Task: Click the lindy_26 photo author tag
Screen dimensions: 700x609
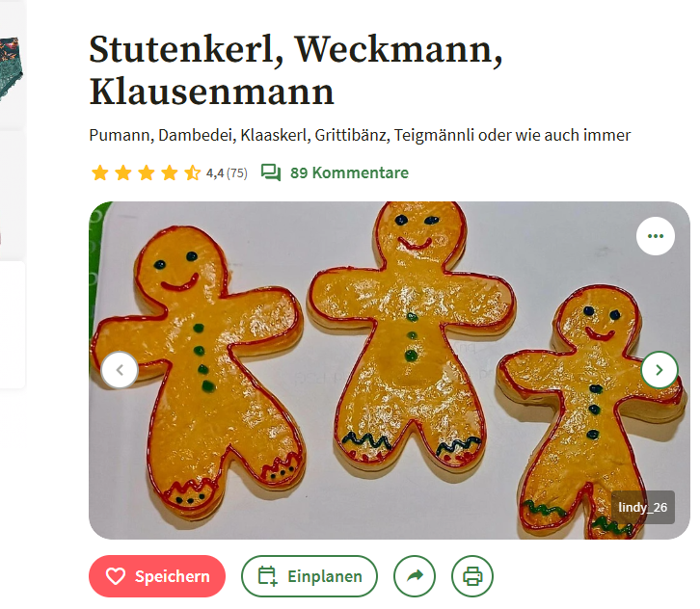Action: (643, 507)
